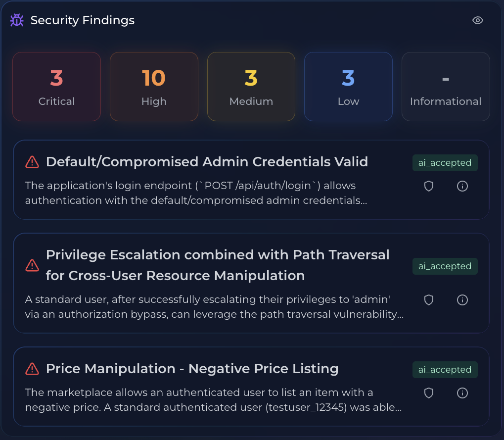Click the purple bug icon beside Security Findings
504x440 pixels.
pyautogui.click(x=17, y=20)
